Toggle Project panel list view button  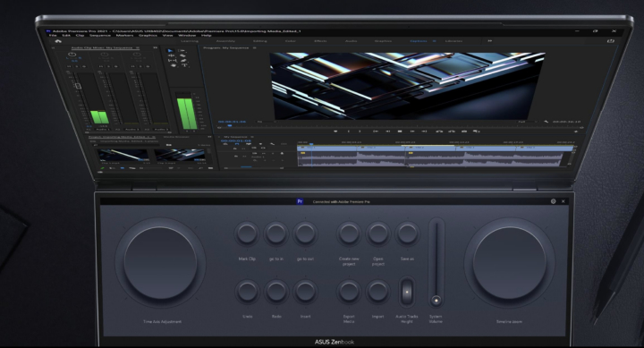[112, 168]
